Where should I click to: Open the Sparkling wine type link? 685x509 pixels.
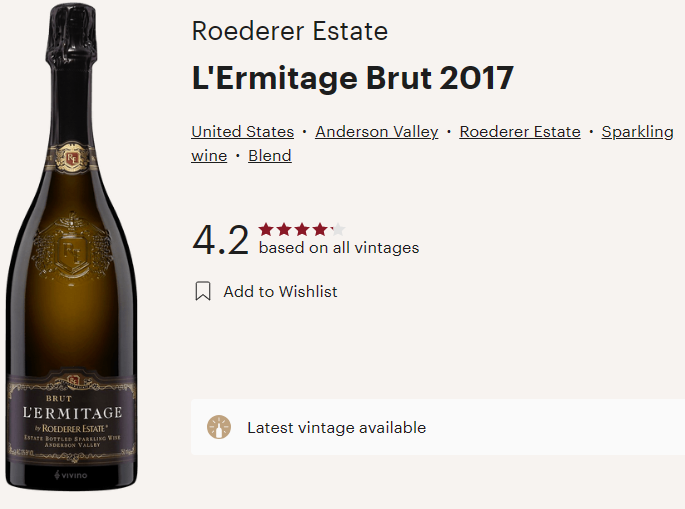pyautogui.click(x=637, y=132)
